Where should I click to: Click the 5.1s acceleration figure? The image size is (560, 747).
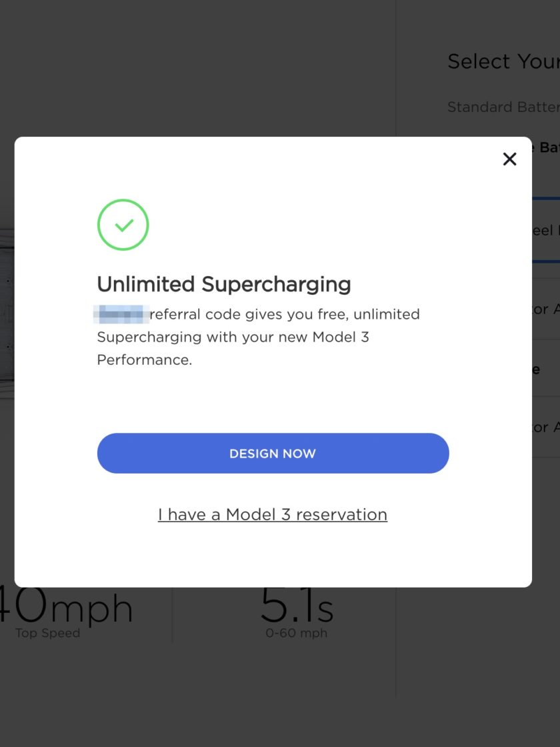point(297,606)
